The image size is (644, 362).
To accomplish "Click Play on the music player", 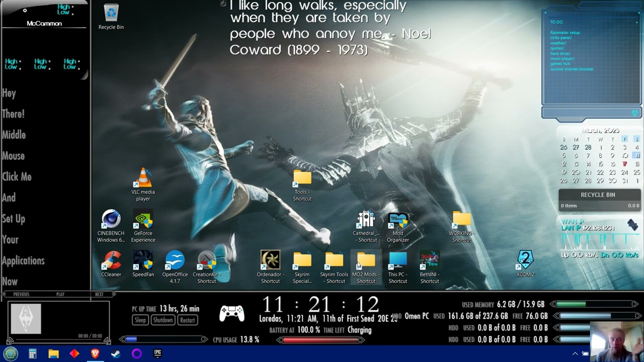I will pos(60,294).
